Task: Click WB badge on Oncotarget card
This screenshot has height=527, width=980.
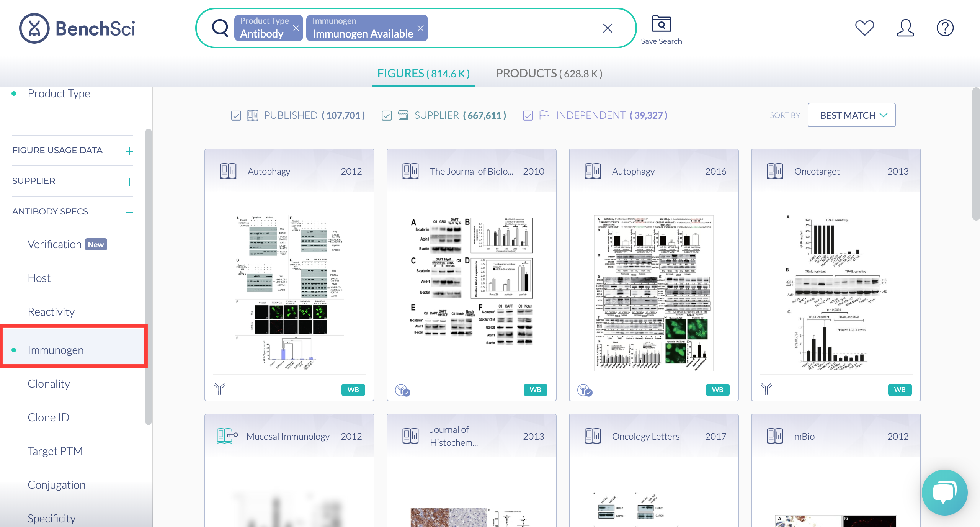Action: pos(900,390)
